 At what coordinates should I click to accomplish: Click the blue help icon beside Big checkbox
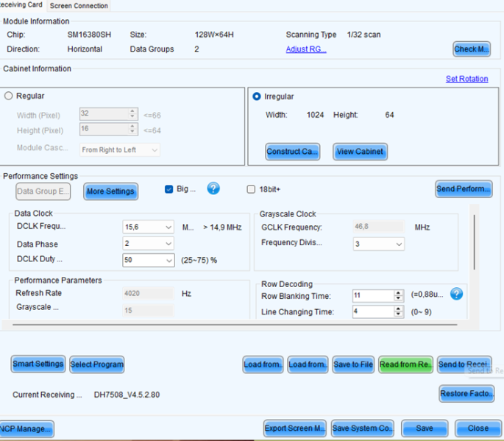click(x=213, y=189)
